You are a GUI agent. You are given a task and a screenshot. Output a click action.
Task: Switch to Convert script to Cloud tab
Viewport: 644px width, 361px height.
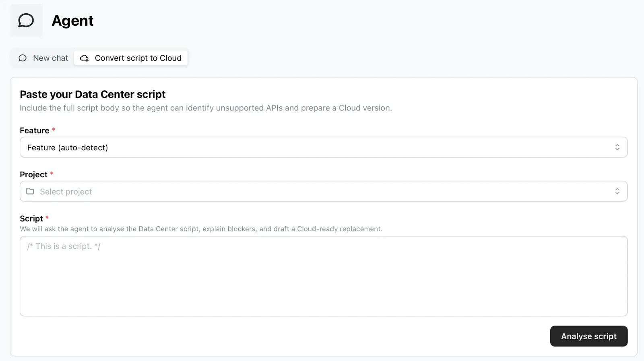click(131, 58)
